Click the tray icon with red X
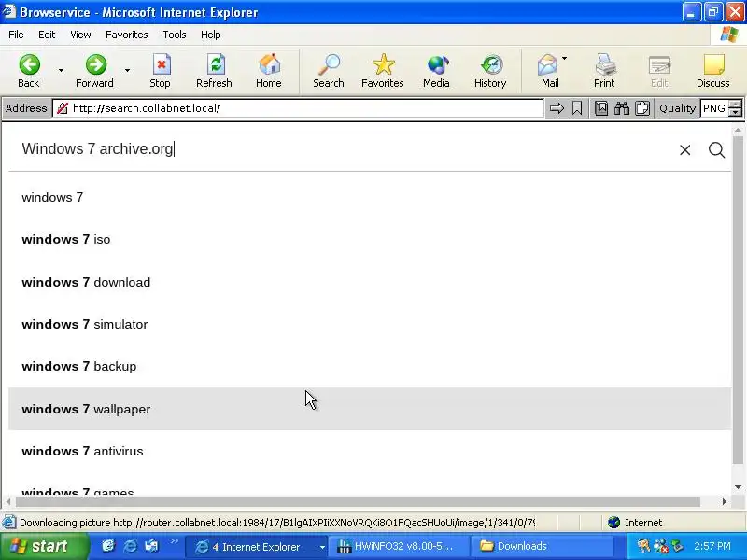This screenshot has height=560, width=747. tap(661, 546)
